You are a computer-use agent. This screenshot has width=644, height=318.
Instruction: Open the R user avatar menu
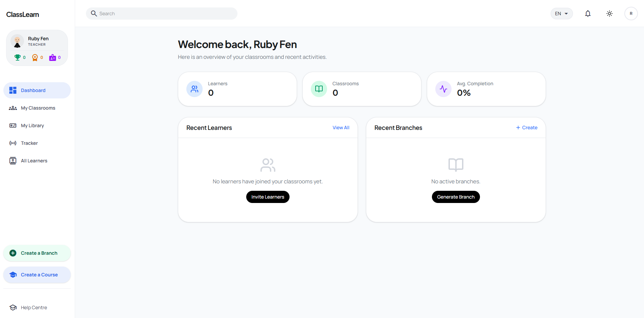[x=631, y=14]
